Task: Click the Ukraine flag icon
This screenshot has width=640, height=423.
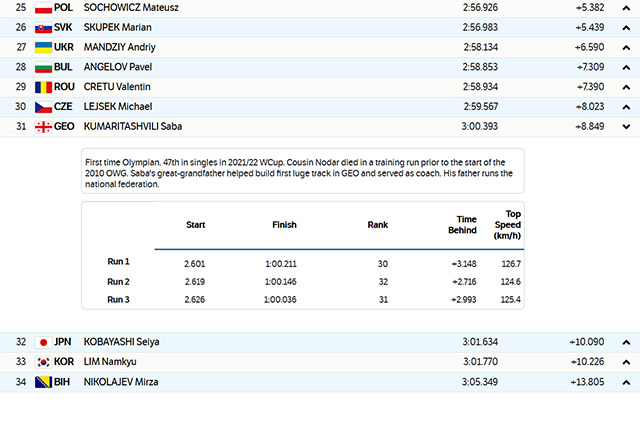Action: coord(43,47)
